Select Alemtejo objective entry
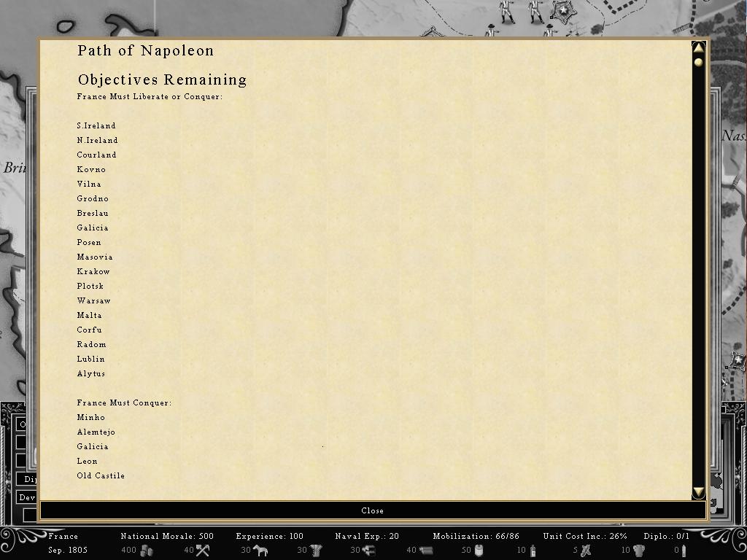This screenshot has height=560, width=747. (96, 432)
